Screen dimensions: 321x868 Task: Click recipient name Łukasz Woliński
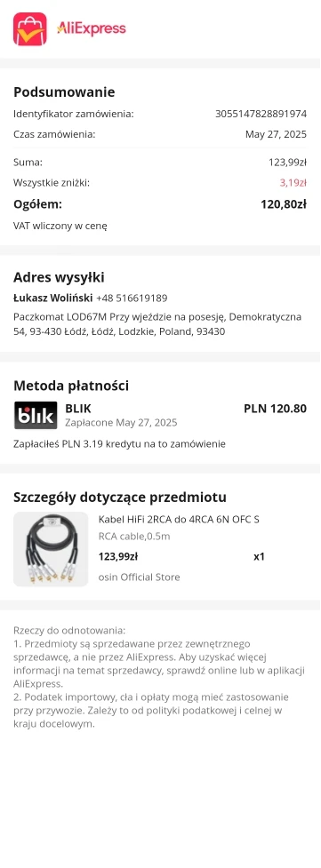(53, 298)
